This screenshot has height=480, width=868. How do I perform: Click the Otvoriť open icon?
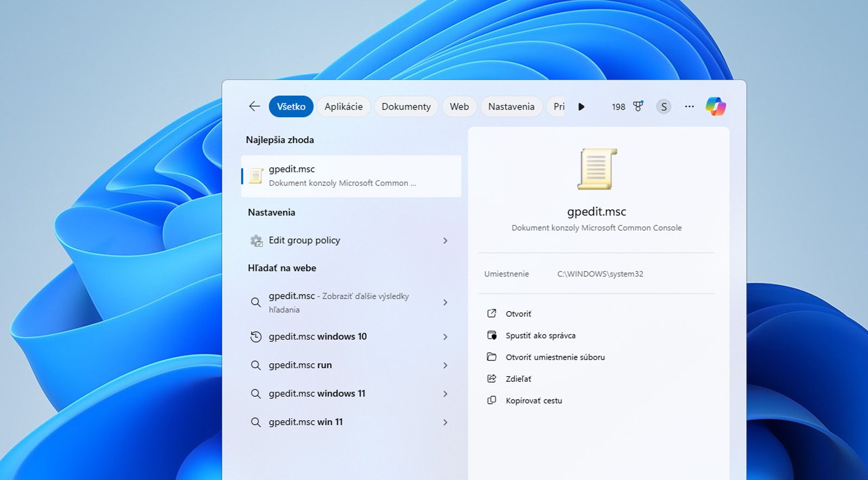492,313
